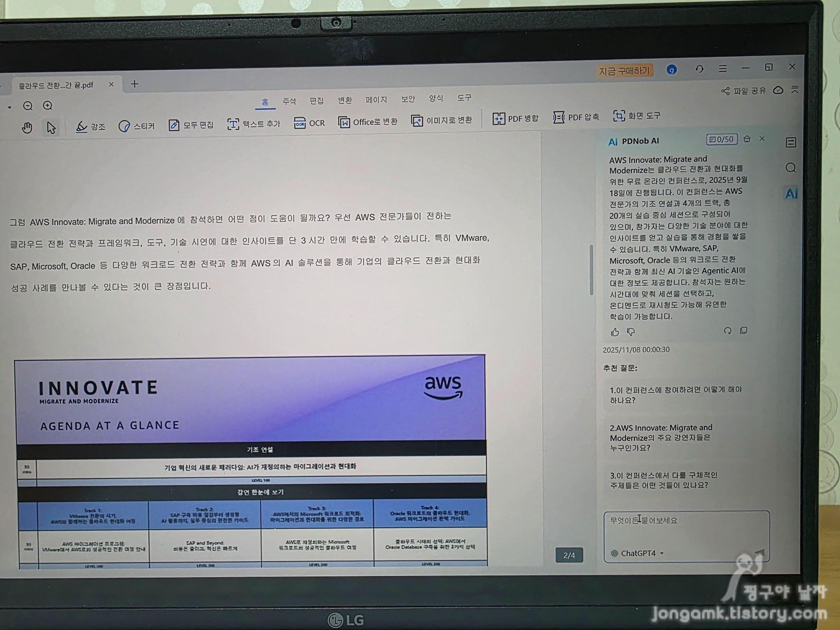Click the refresh arrow icon in title bar

[699, 69]
